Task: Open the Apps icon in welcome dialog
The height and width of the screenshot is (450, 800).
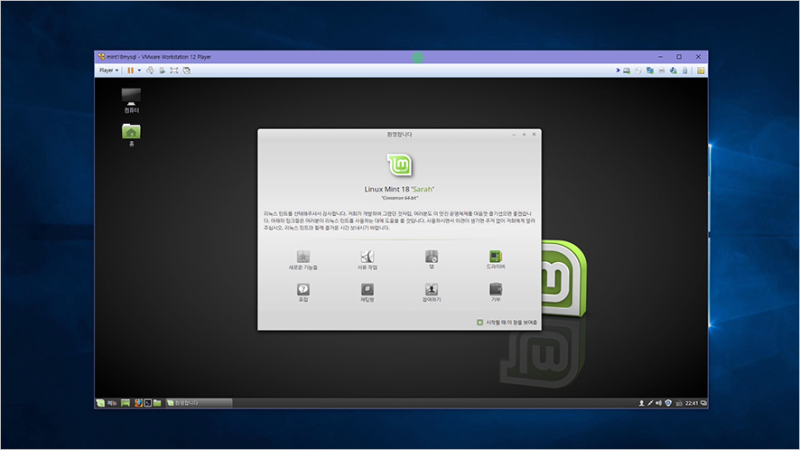Action: tap(432, 259)
